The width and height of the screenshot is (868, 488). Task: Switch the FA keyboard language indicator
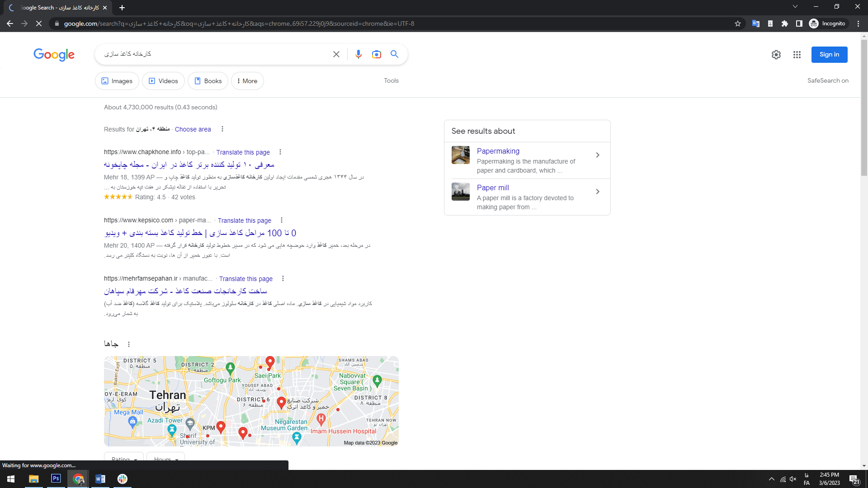pos(807,479)
